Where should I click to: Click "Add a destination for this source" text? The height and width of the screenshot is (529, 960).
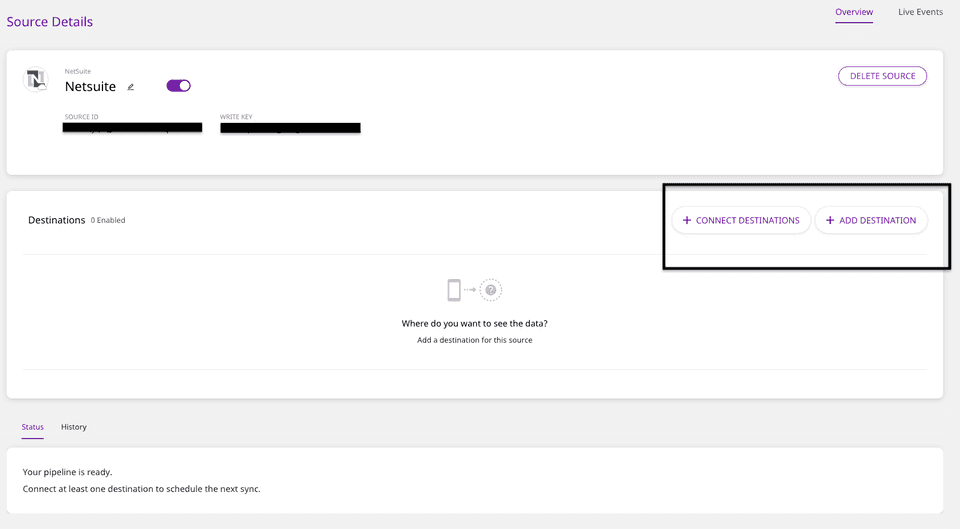474,340
